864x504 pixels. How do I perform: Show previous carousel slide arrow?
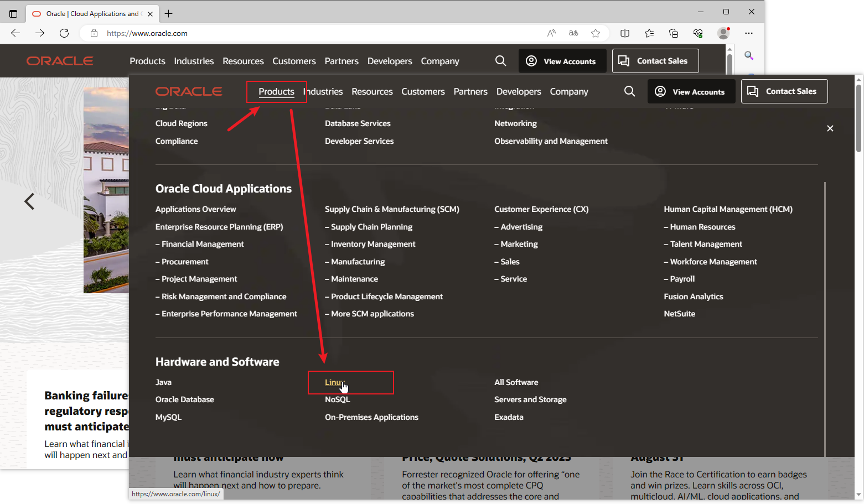pos(29,201)
